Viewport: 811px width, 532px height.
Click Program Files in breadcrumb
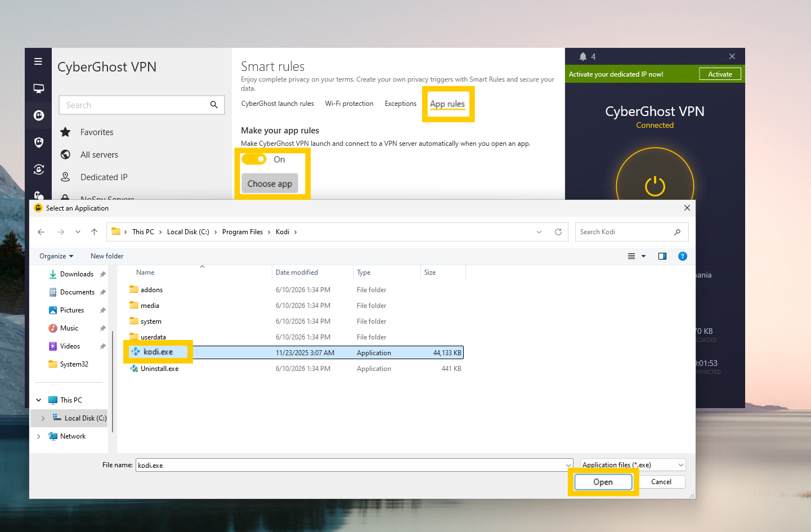[243, 232]
